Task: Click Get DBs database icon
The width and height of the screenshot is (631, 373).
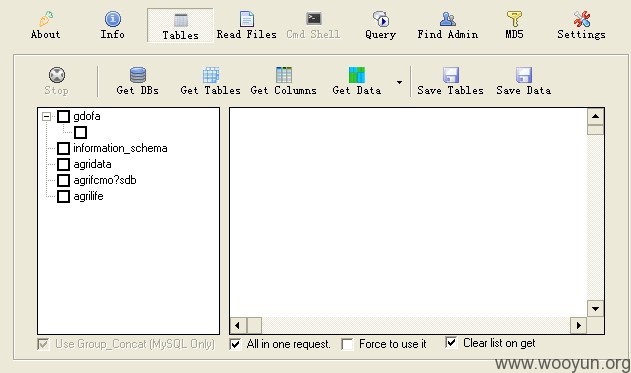Action: (138, 75)
